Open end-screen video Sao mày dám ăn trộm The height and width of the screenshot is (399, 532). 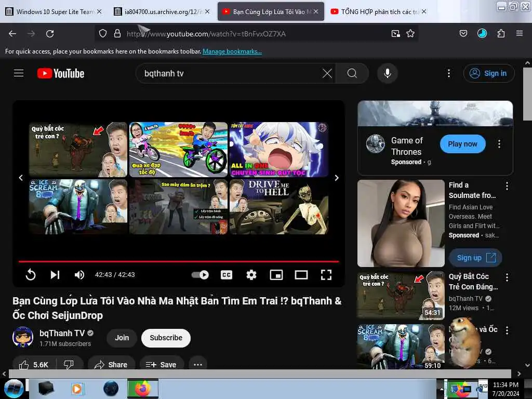[179, 207]
